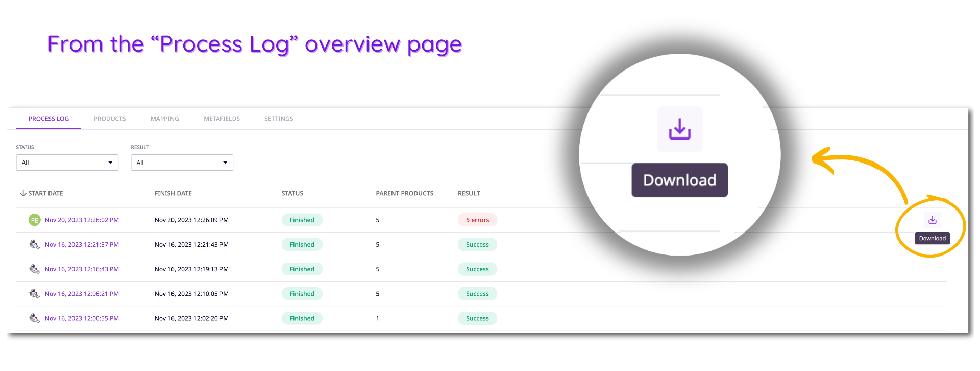This screenshot has height=371, width=980.
Task: Open the RESULT filter dropdown
Action: coord(182,163)
